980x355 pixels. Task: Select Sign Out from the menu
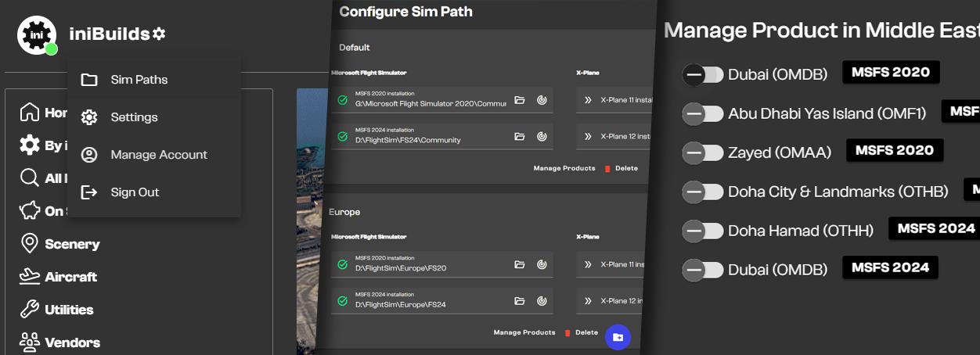click(x=154, y=192)
